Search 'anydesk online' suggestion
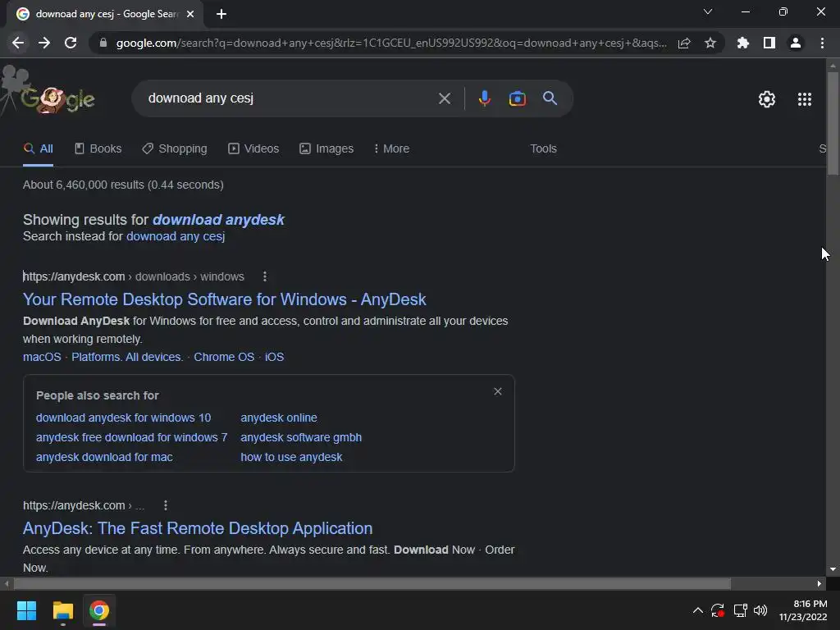The height and width of the screenshot is (630, 840). (279, 418)
